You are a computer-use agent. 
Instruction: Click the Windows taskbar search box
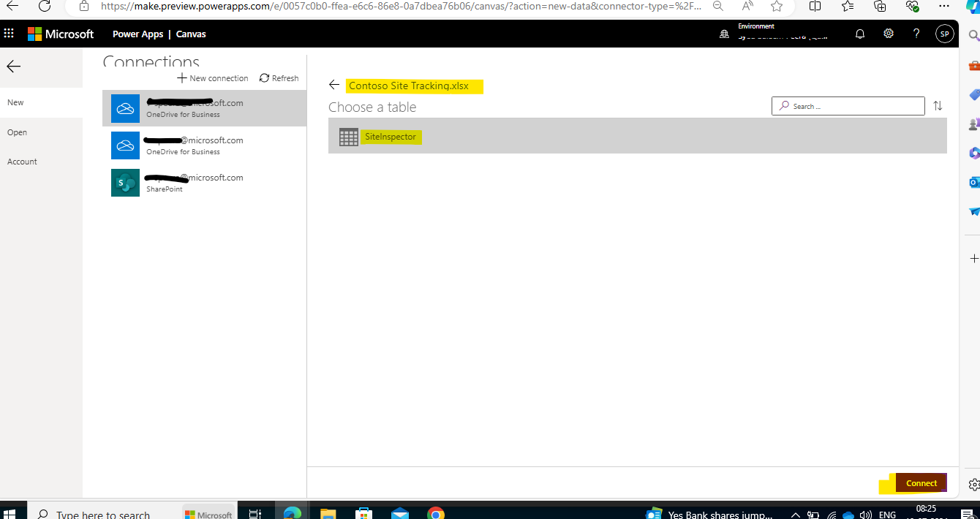click(103, 514)
